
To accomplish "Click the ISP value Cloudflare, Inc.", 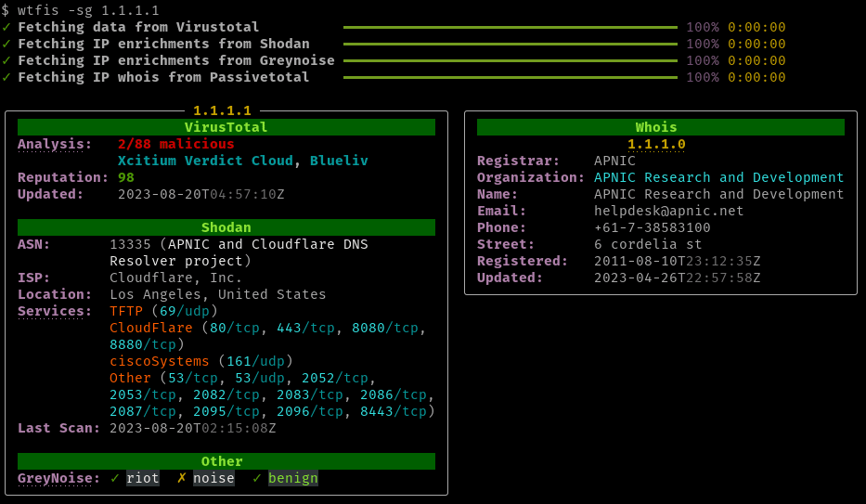I will [175, 278].
